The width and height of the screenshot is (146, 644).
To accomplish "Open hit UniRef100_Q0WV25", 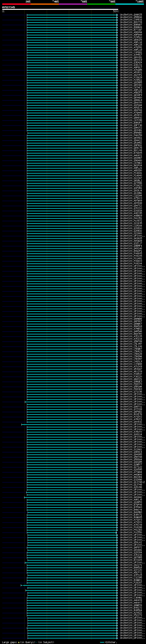I will [x=131, y=15].
